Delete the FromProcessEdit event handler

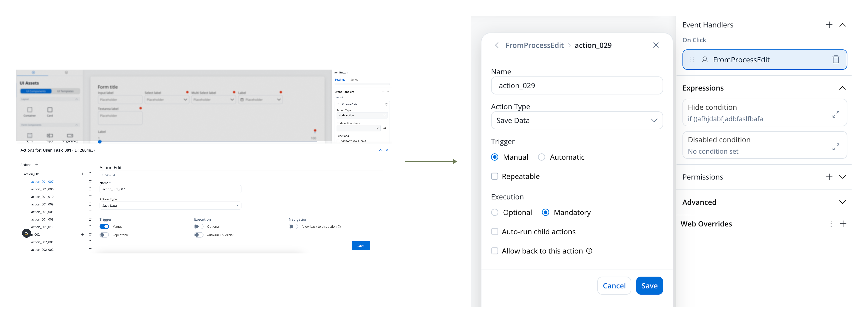836,59
